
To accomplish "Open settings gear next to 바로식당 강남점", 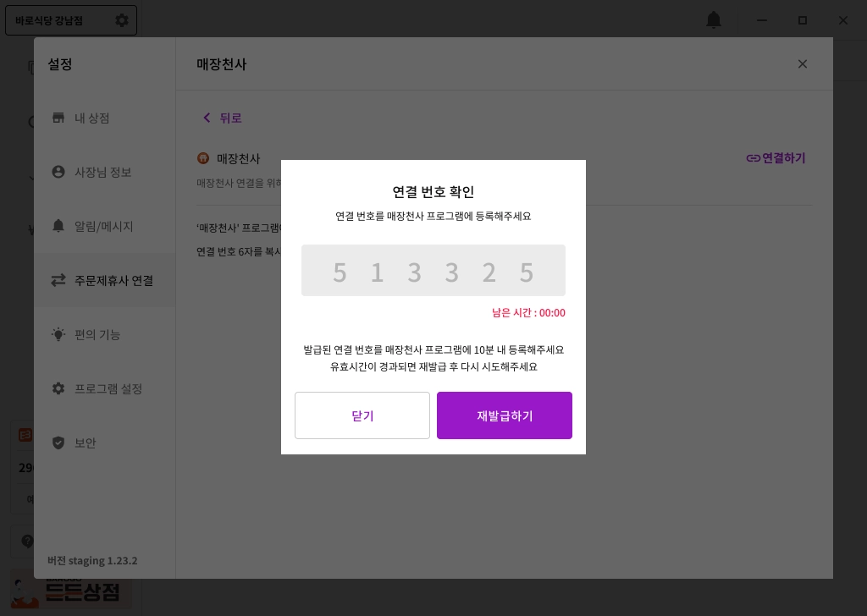I will tap(122, 20).
